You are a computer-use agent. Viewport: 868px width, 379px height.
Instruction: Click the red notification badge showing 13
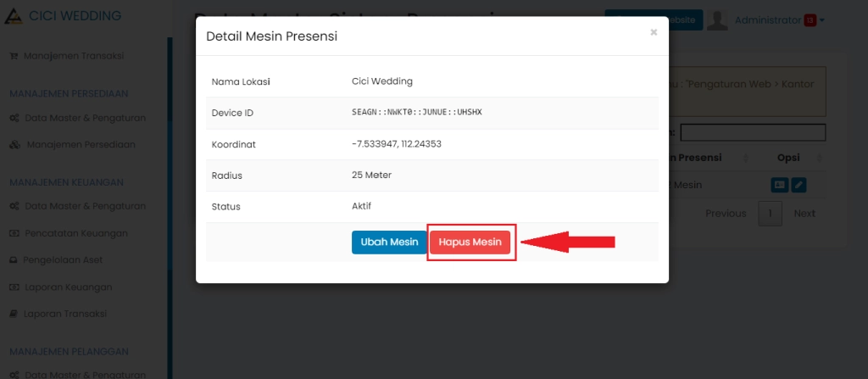pyautogui.click(x=810, y=20)
